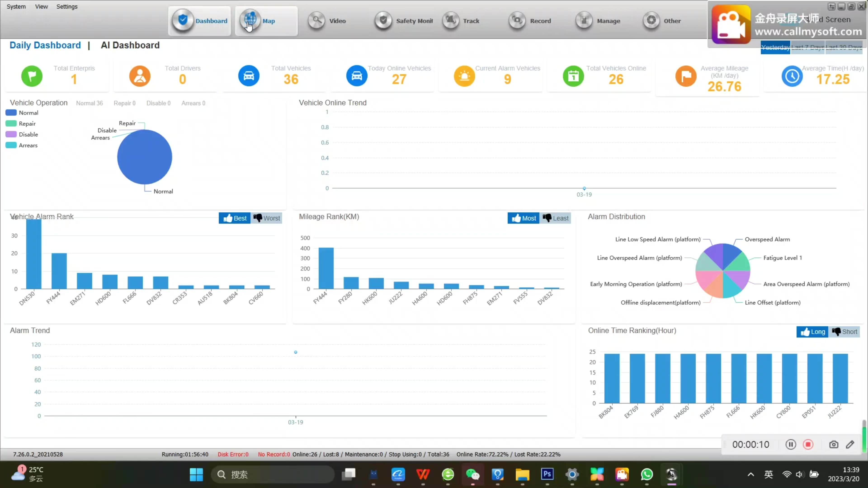Switch to AI Dashboard tab
868x488 pixels.
[x=130, y=45]
